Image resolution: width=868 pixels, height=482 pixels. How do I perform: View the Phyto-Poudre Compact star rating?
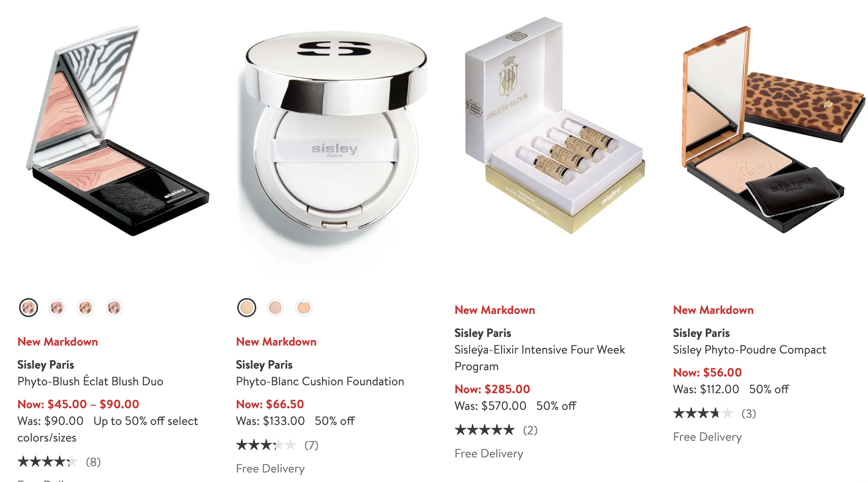[x=715, y=413]
